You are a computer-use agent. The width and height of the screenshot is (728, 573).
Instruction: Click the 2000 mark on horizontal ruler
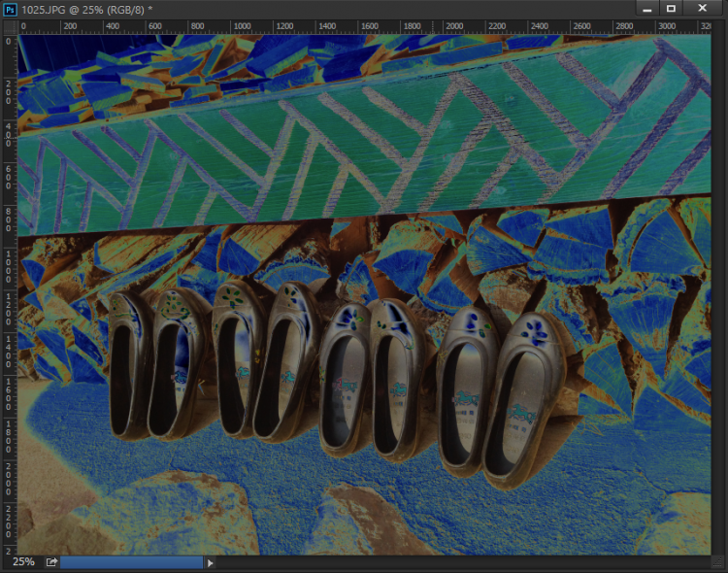click(455, 26)
